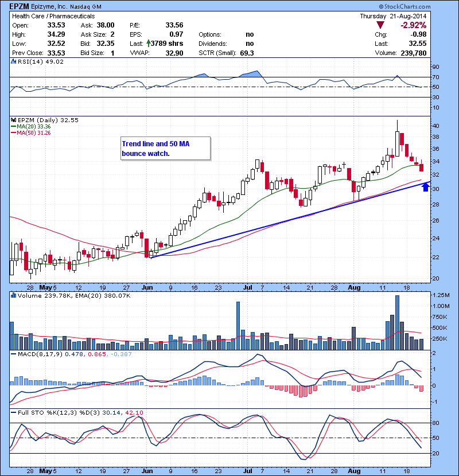Click the Volume value 239,780
Screen dimensions: 459x476
414,53
